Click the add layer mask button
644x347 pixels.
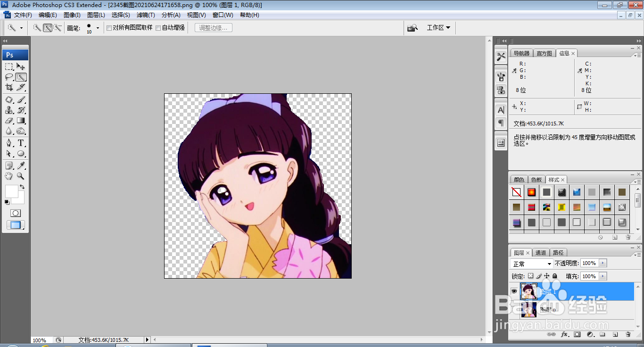tap(577, 334)
